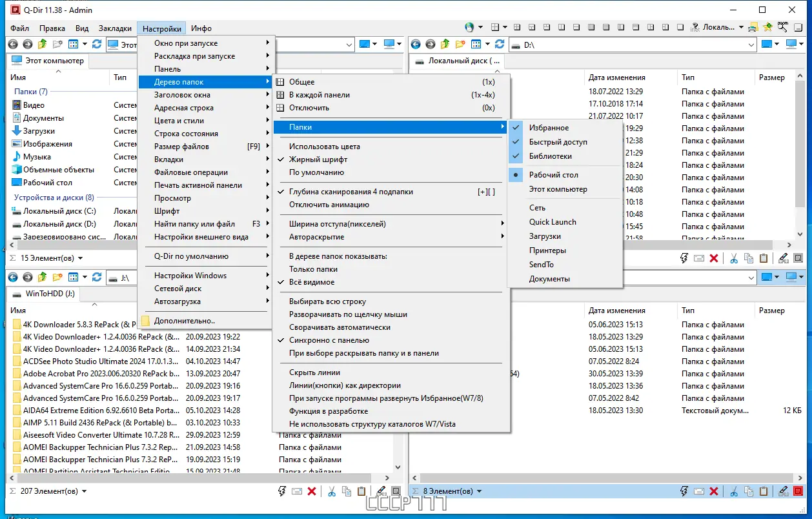
Task: Open the Инфо menu
Action: point(201,28)
